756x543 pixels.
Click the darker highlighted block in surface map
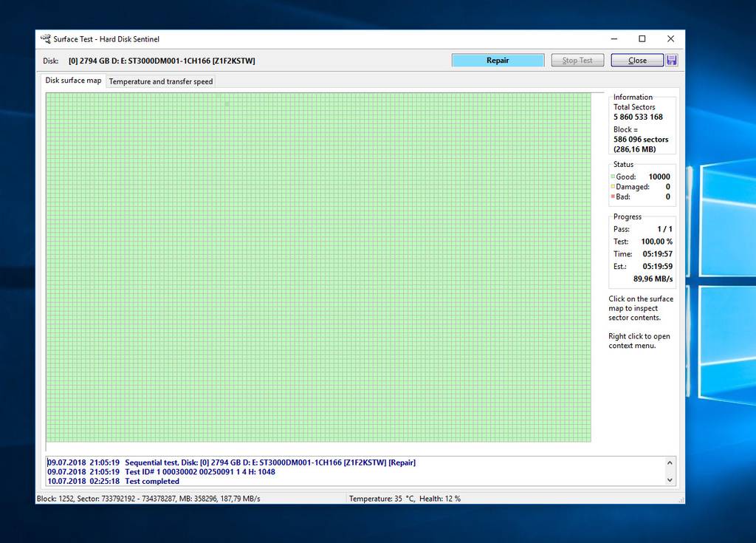pos(227,104)
